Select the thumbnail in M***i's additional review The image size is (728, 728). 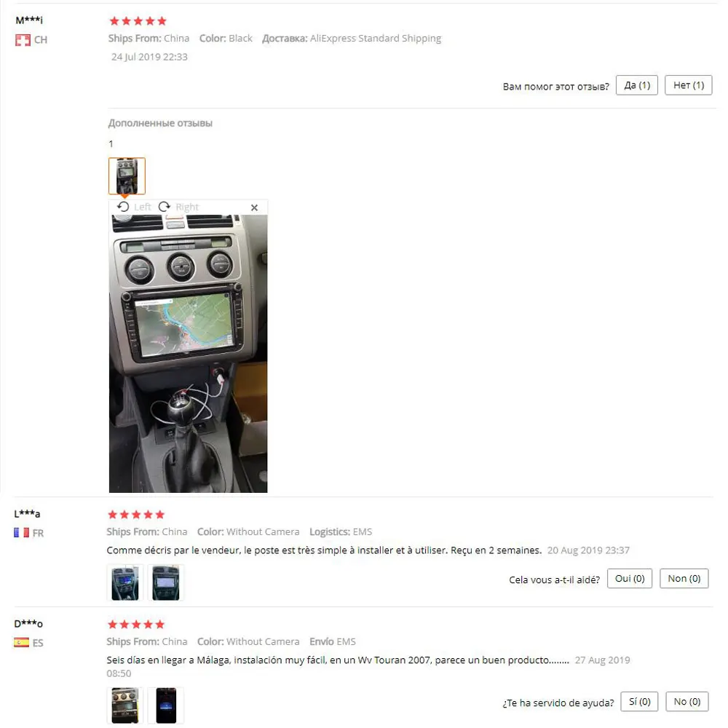pyautogui.click(x=127, y=176)
